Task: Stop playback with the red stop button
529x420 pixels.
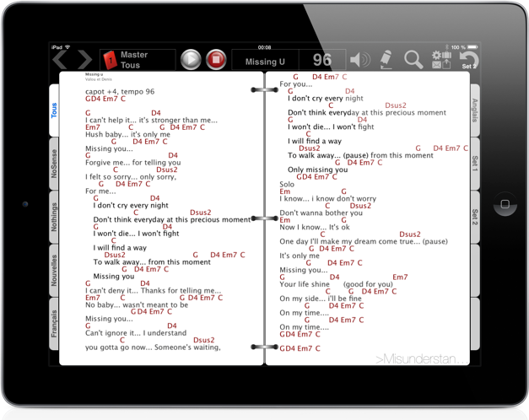Action: 216,60
